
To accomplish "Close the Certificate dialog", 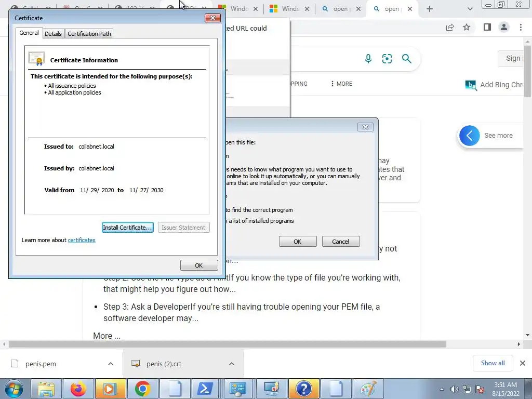I will click(212, 18).
